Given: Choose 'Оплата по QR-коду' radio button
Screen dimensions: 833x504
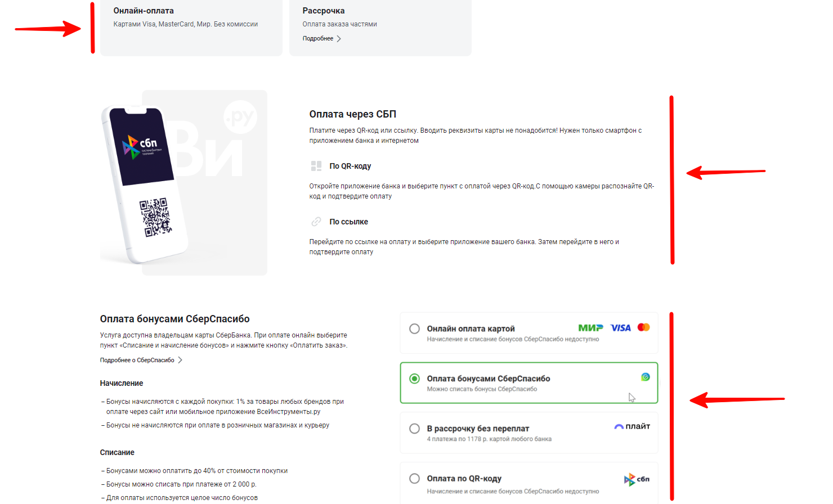Looking at the screenshot, I should coord(415,479).
